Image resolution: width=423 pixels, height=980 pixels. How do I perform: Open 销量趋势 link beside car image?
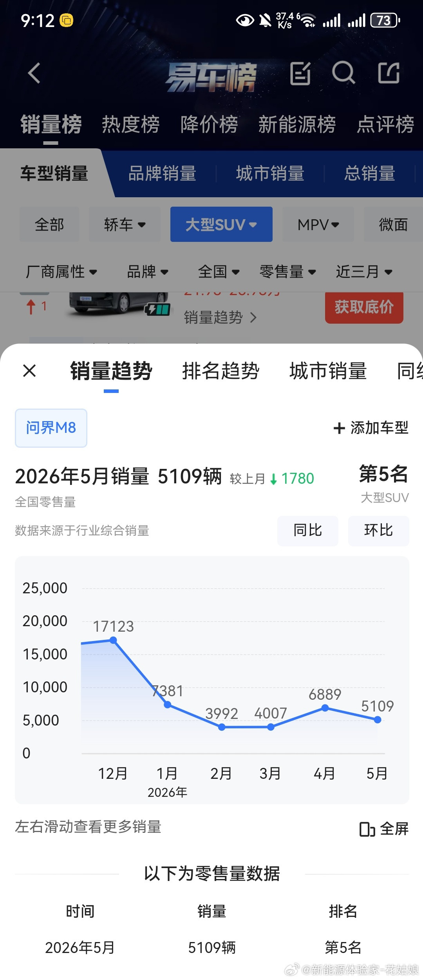221,317
